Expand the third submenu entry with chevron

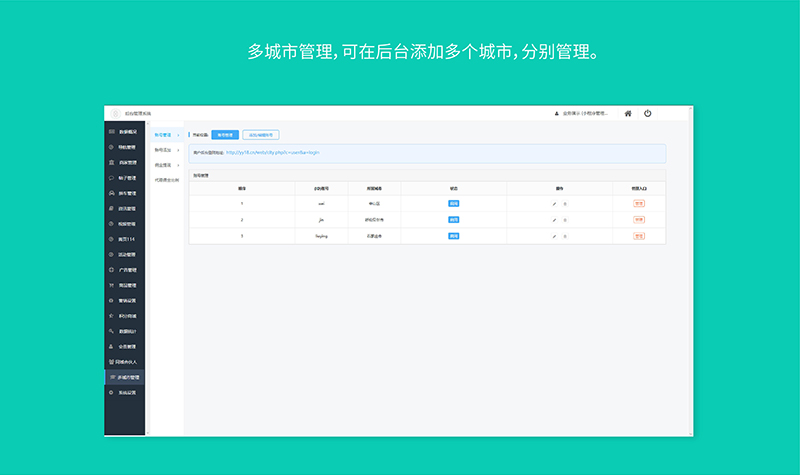167,165
